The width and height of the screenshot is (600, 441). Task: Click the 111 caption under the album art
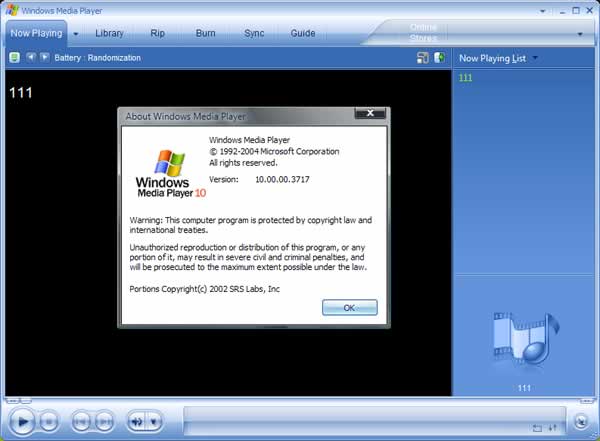point(524,388)
